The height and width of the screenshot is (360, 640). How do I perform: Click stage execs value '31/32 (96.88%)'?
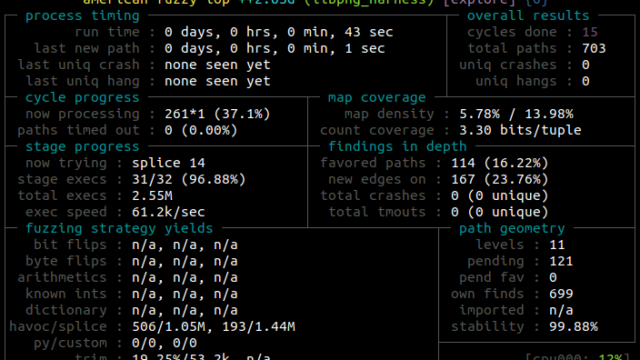189,179
